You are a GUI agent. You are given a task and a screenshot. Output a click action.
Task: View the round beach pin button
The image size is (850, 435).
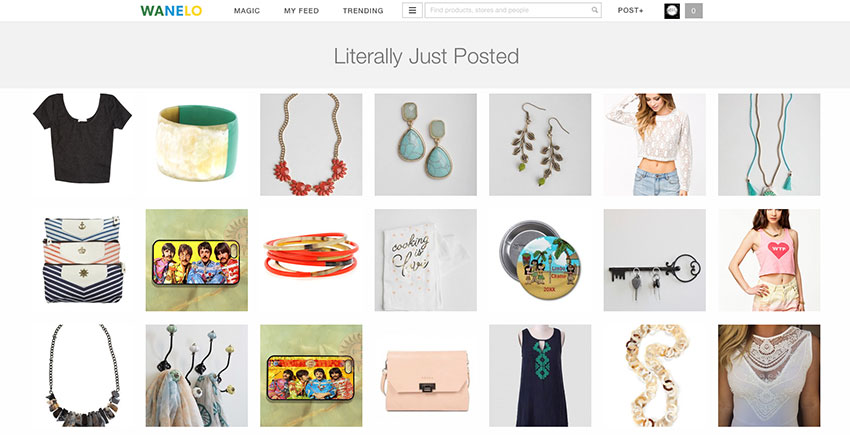pos(540,260)
